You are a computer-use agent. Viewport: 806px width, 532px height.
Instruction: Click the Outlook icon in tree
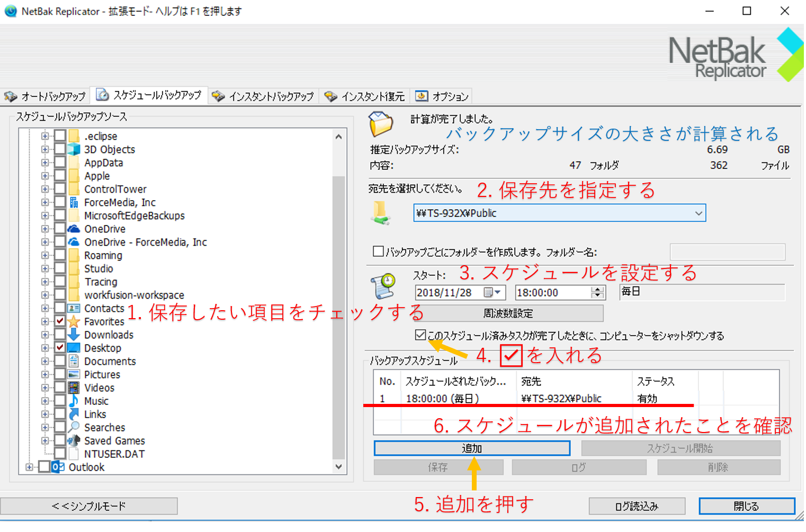coord(58,467)
